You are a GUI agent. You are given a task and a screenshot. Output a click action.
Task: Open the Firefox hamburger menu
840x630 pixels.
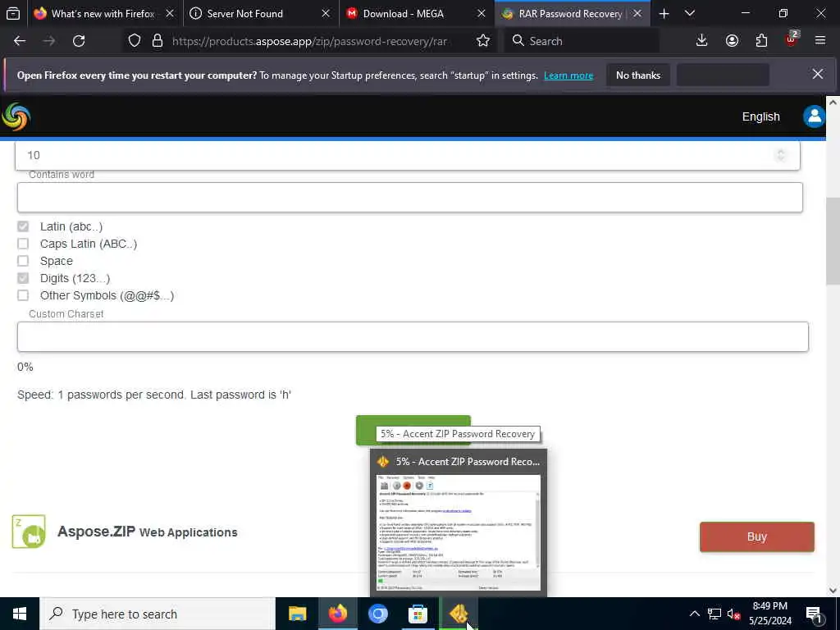tap(820, 41)
